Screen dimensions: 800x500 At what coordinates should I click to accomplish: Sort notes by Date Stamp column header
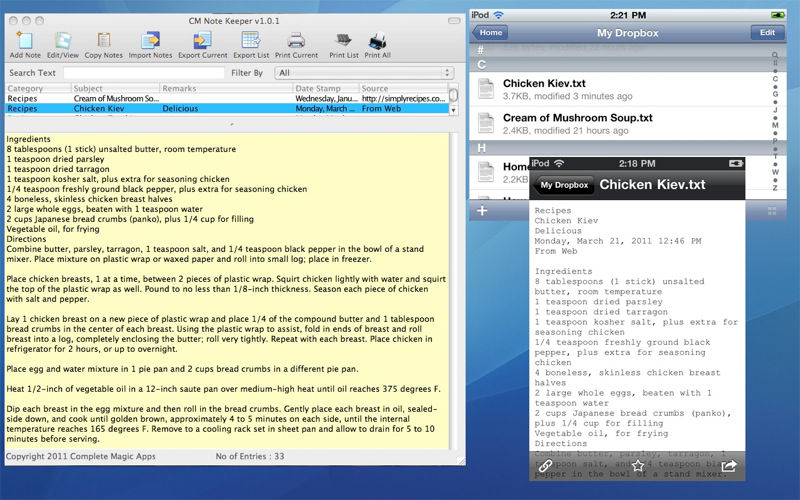point(325,89)
